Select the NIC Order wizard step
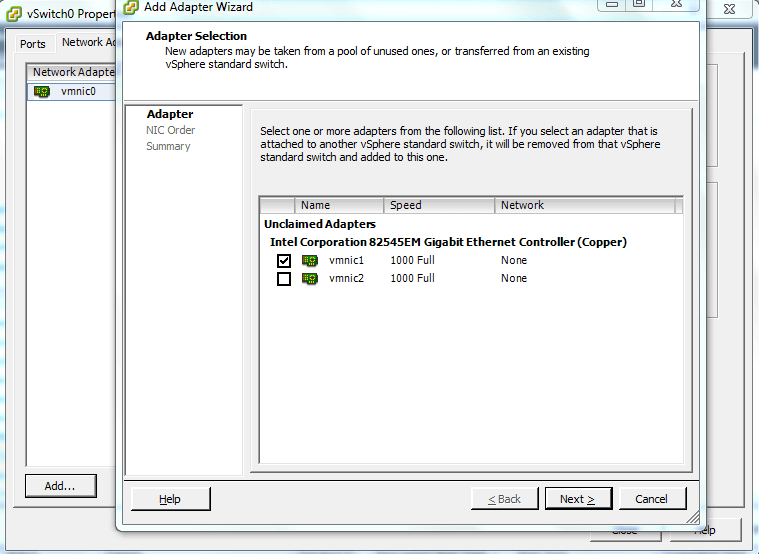 pos(170,130)
